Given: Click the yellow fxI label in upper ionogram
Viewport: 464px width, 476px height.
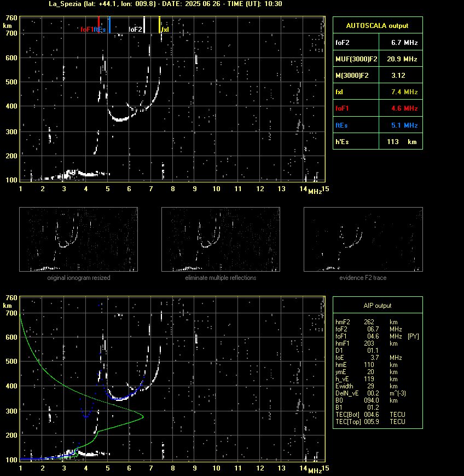Looking at the screenshot, I should pyautogui.click(x=165, y=30).
